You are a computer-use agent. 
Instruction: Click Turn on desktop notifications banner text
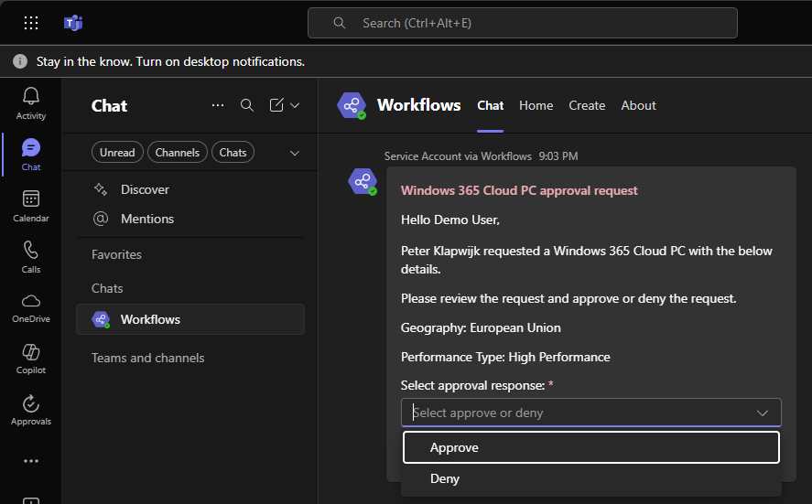tap(170, 61)
